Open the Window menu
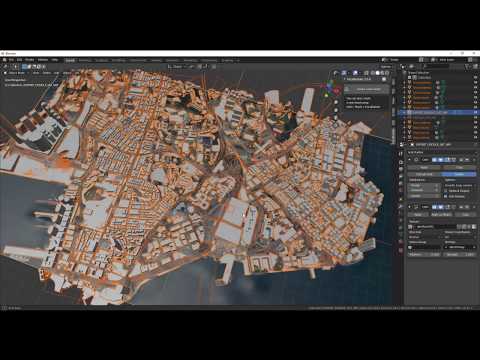480x360 pixels. pos(43,60)
